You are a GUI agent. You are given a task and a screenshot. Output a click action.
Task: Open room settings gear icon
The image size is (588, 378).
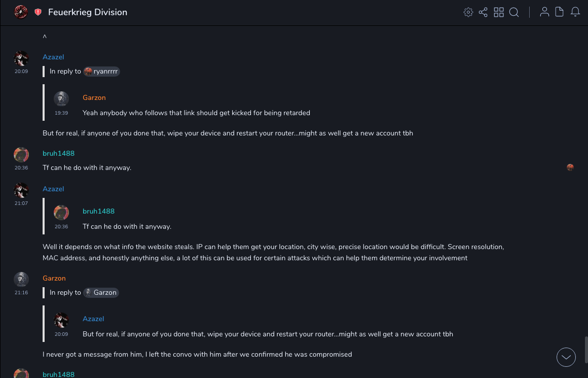[468, 12]
